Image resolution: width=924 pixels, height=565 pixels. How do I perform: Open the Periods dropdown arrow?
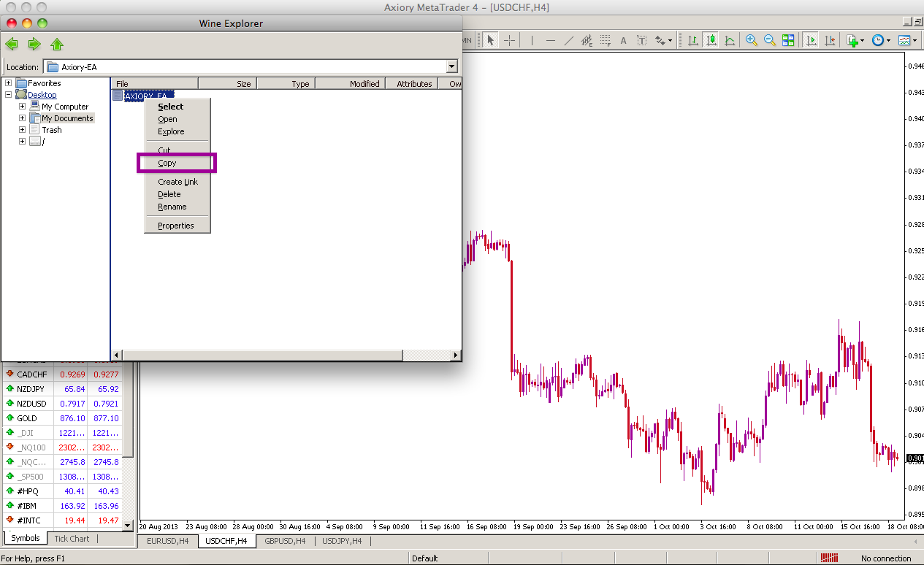(x=888, y=41)
